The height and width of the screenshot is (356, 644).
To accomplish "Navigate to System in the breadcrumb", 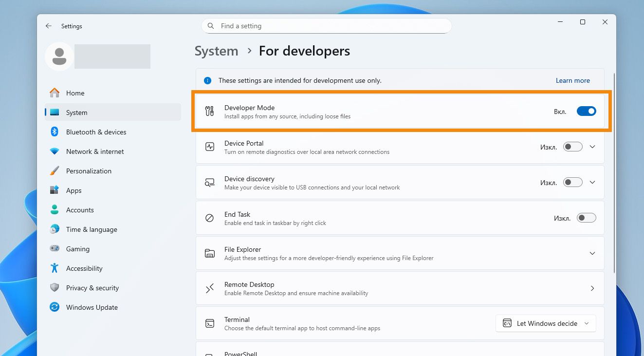I will pyautogui.click(x=217, y=51).
